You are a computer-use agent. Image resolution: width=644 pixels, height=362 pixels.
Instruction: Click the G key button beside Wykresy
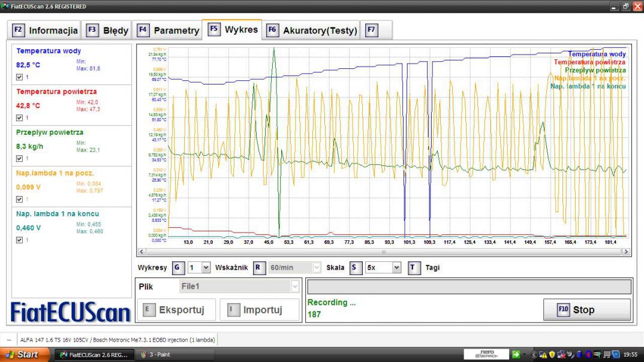(x=177, y=267)
